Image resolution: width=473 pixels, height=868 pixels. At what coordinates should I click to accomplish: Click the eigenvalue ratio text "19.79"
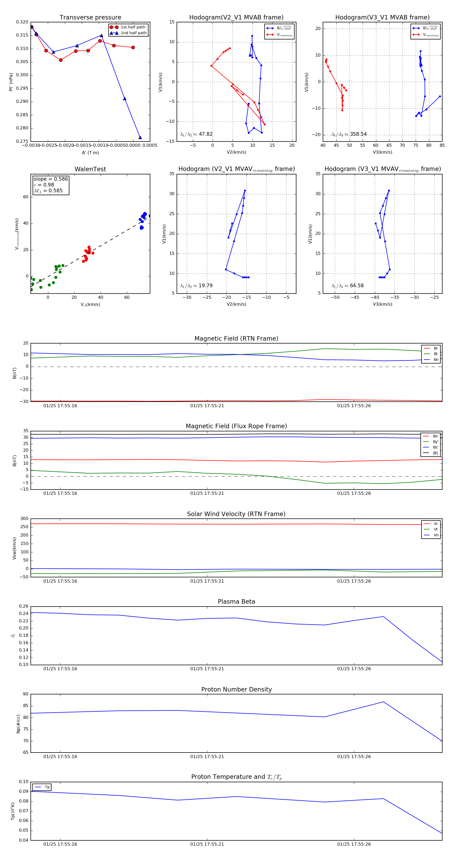click(x=206, y=286)
